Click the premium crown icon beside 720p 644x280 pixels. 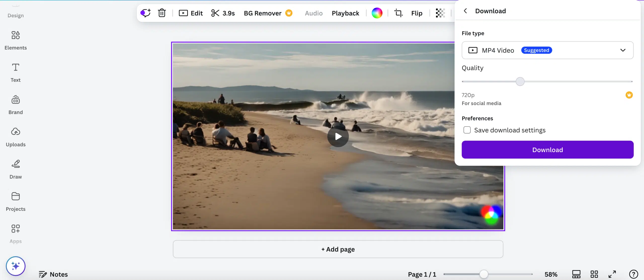629,95
